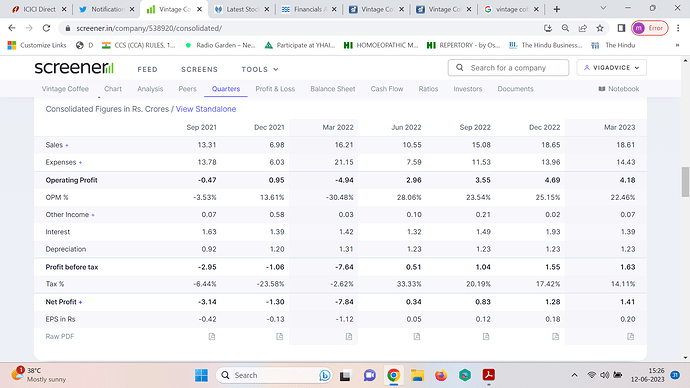The width and height of the screenshot is (690, 388).
Task: Click the Screener logo
Action: (x=74, y=68)
